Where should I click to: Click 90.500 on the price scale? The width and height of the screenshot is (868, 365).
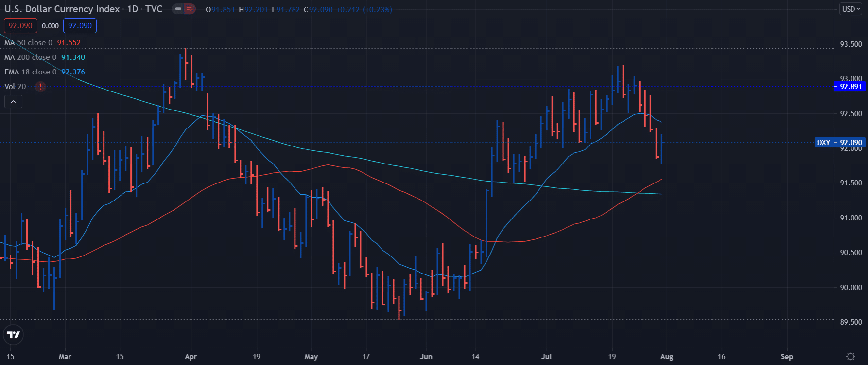coord(851,253)
